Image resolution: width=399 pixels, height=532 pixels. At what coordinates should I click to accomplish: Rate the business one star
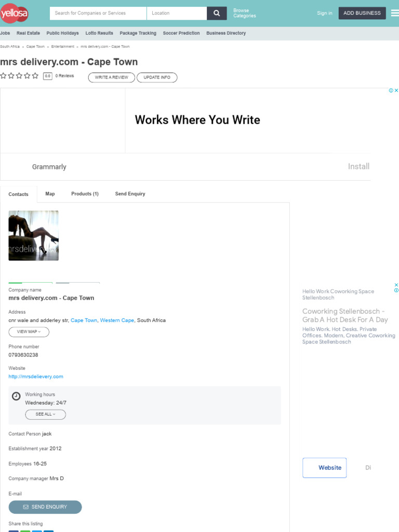click(x=4, y=76)
